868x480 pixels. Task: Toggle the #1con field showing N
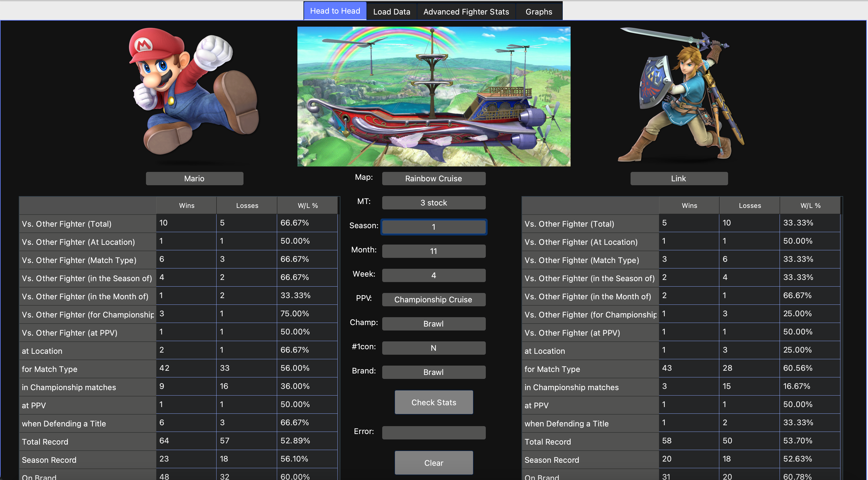click(x=433, y=348)
